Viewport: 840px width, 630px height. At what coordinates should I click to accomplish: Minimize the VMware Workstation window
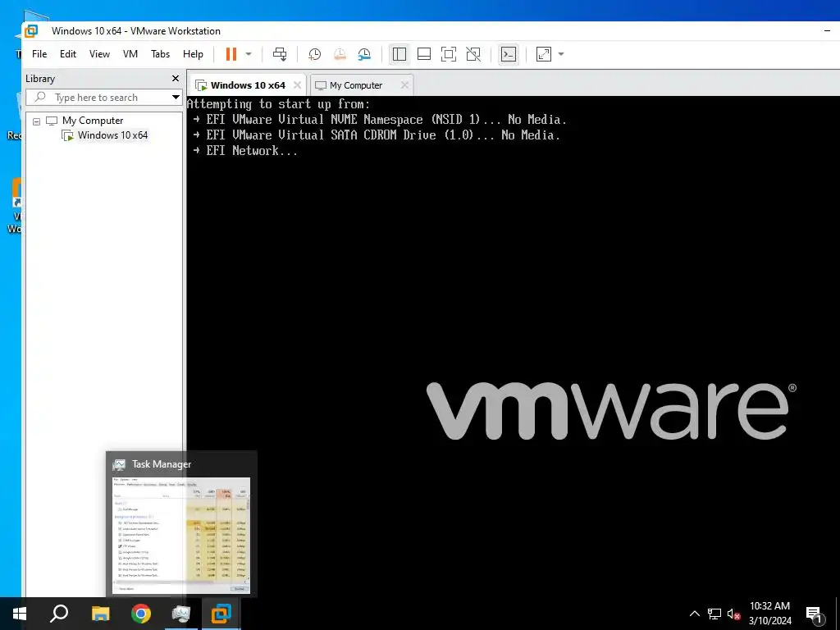[x=827, y=31]
